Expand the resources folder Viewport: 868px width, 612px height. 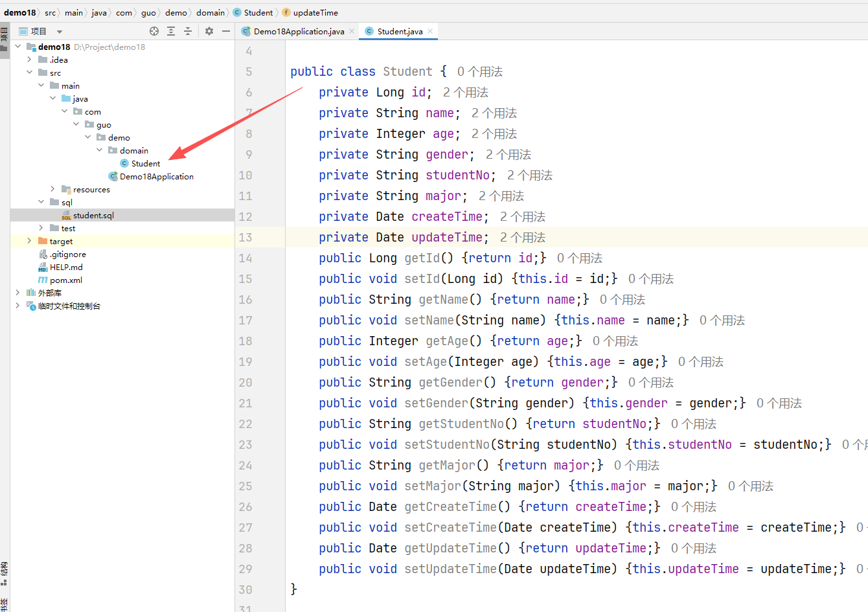point(53,189)
